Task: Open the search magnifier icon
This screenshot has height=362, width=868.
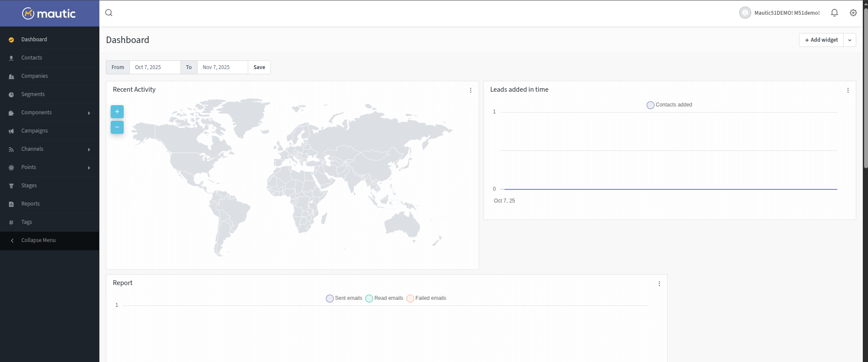Action: point(109,13)
